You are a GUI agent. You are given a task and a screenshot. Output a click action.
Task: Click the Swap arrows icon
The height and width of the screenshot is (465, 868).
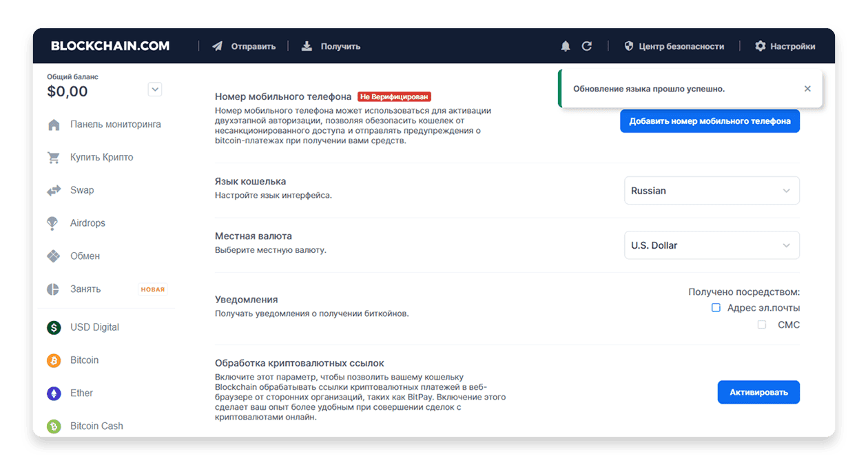pos(54,190)
